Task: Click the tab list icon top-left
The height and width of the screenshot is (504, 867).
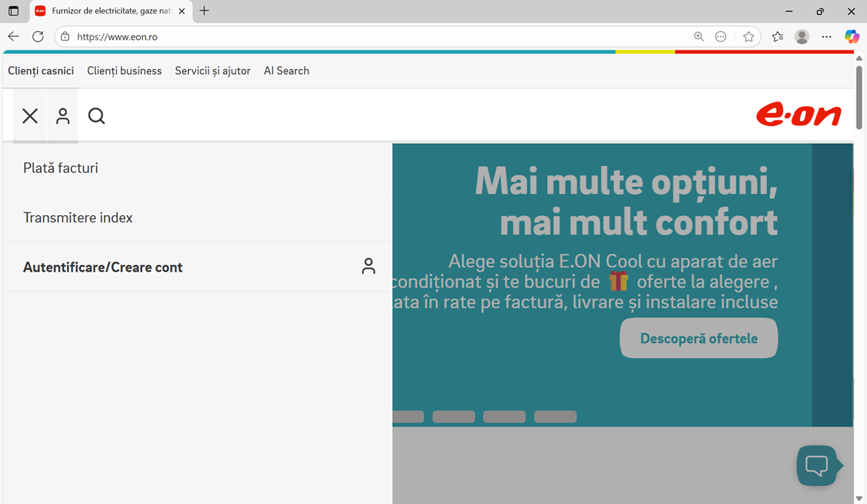Action: coord(13,11)
